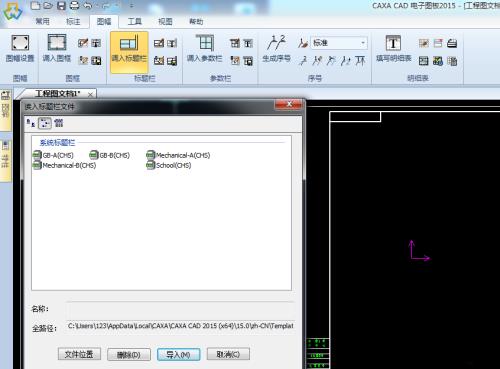Select the GB-A(CHS) title block template
This screenshot has height=369, width=500.
click(53, 155)
